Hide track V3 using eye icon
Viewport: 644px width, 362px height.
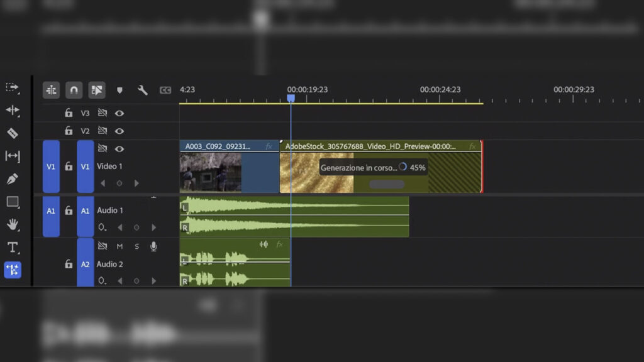pos(119,113)
